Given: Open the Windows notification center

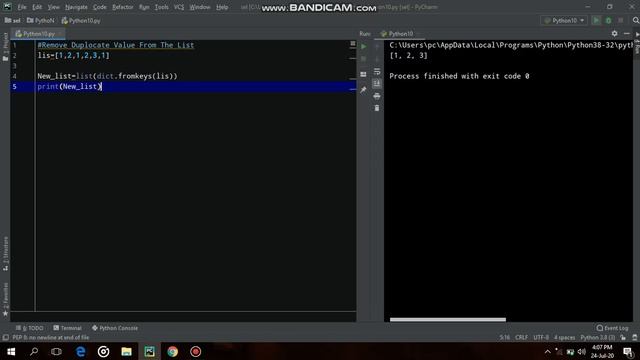Looking at the screenshot, I should coord(629,351).
